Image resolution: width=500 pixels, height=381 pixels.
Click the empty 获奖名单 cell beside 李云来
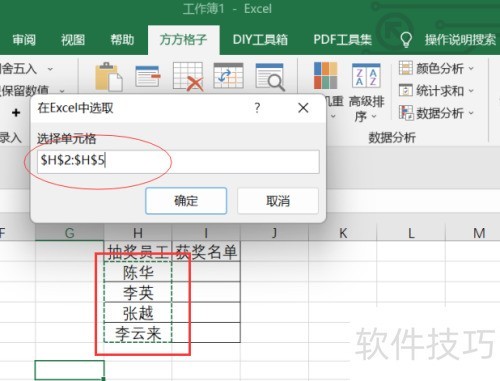(x=206, y=333)
